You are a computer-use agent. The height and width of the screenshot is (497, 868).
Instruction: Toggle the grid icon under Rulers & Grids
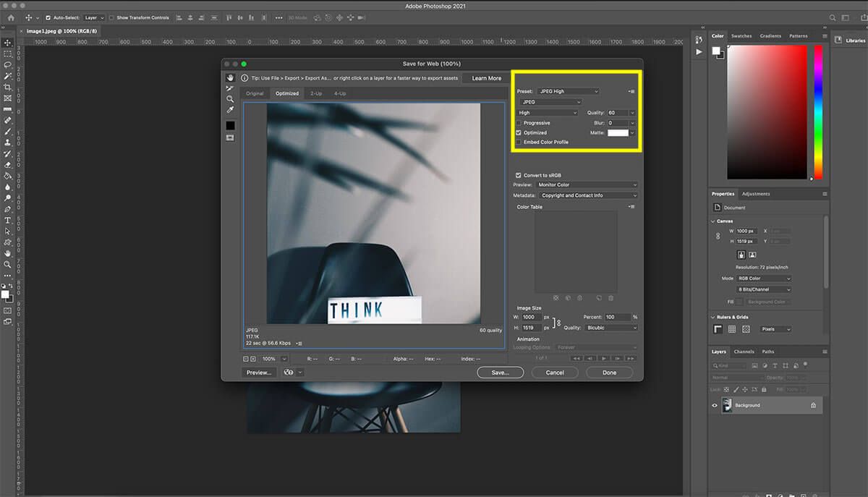(x=732, y=329)
